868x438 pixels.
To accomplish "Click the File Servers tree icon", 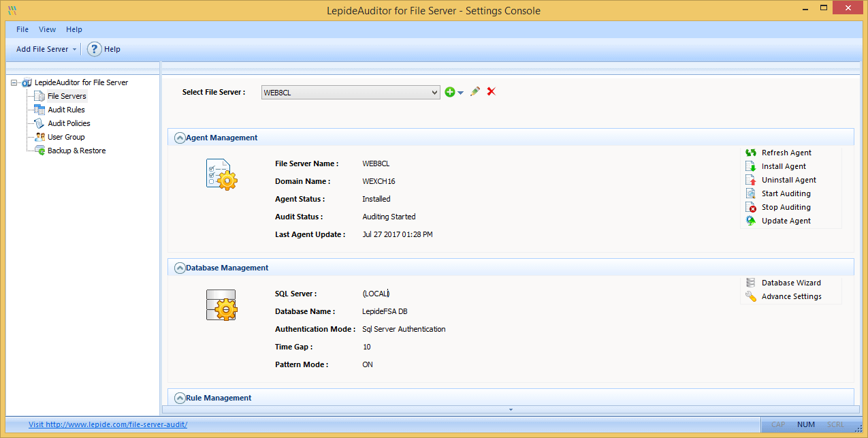I will coord(39,96).
